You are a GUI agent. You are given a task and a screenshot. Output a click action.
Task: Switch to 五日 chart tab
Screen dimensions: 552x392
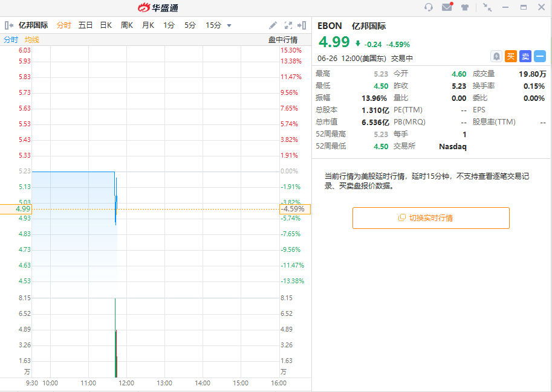coord(85,25)
